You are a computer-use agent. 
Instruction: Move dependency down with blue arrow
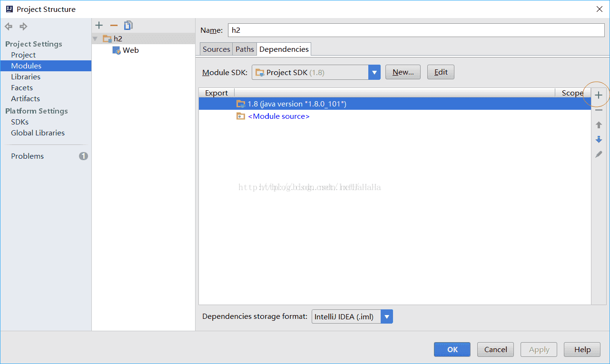[599, 140]
